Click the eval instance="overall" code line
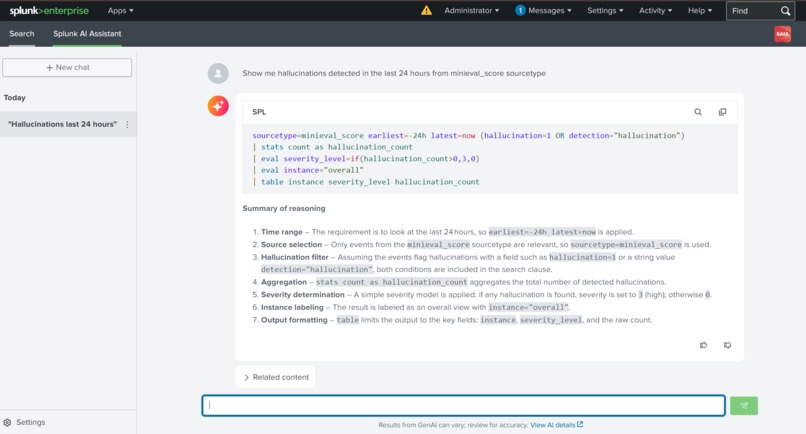 tap(308, 170)
